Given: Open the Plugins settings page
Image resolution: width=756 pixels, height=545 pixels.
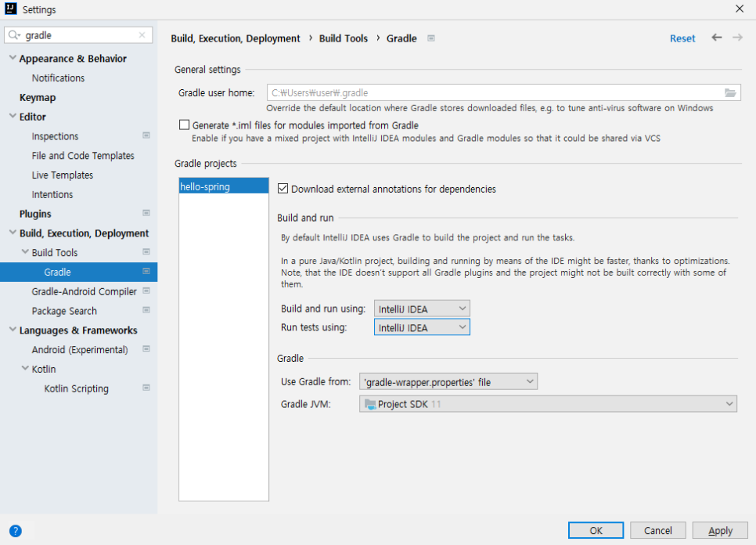Looking at the screenshot, I should tap(35, 214).
